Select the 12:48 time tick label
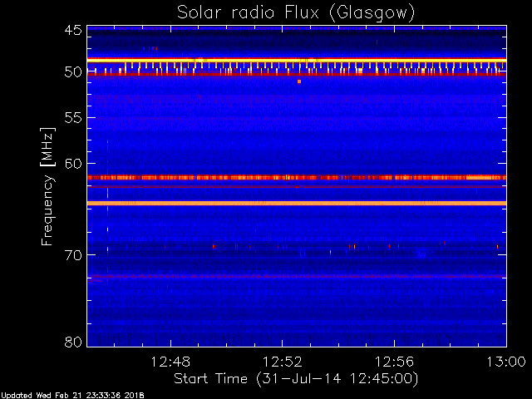This screenshot has width=532, height=399. coord(170,362)
